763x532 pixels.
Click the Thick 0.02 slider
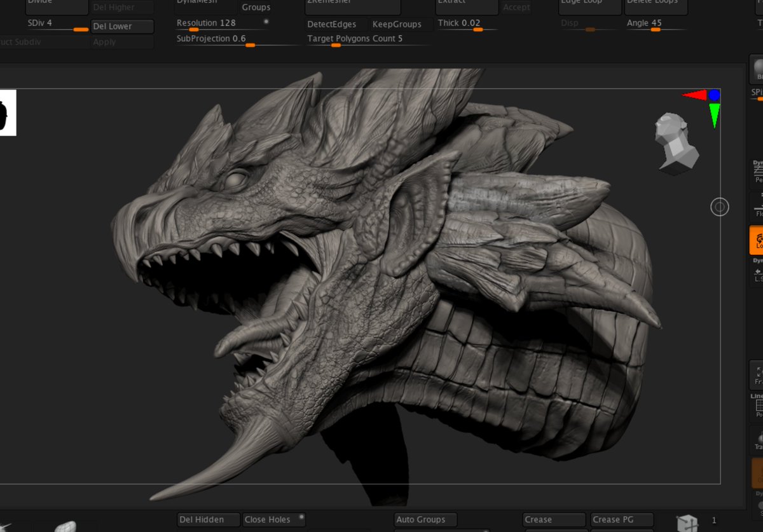(x=467, y=25)
